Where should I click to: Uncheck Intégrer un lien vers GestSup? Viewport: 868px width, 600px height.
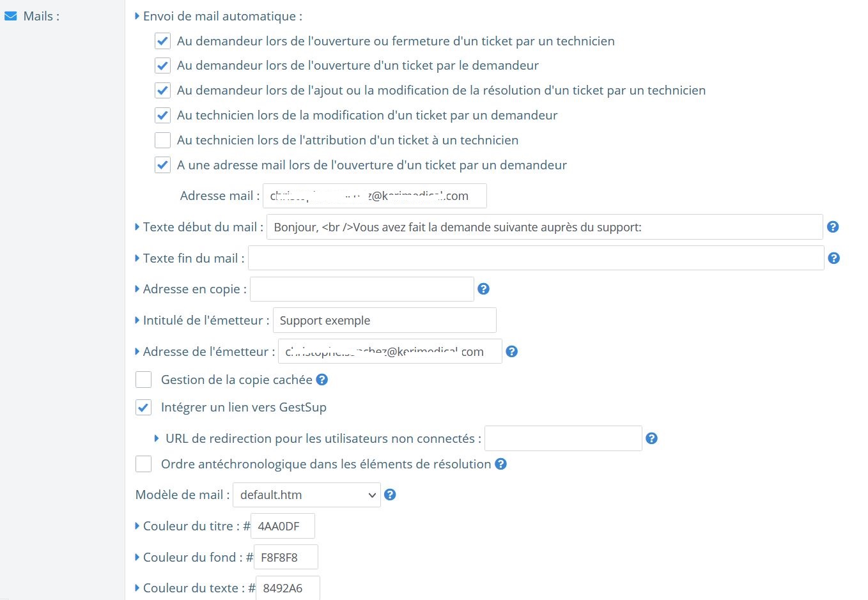tap(143, 407)
